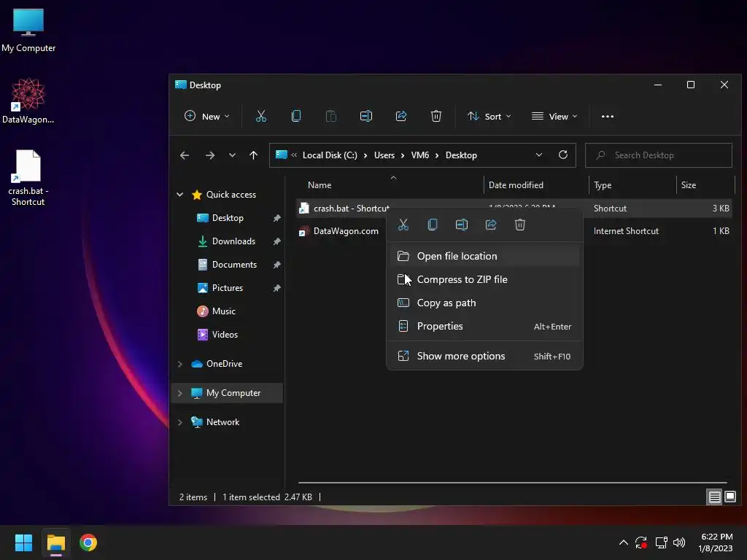This screenshot has height=560, width=747.
Task: Go forward with the right arrow
Action: click(209, 155)
